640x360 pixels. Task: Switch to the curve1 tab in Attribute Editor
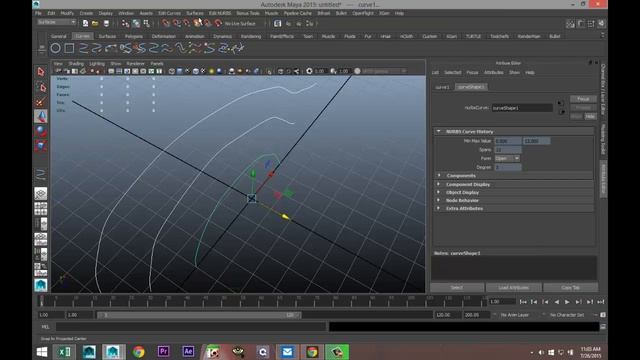(442, 87)
